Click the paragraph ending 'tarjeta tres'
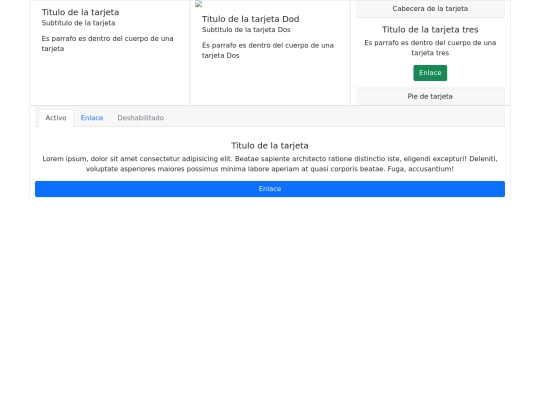 click(x=430, y=48)
